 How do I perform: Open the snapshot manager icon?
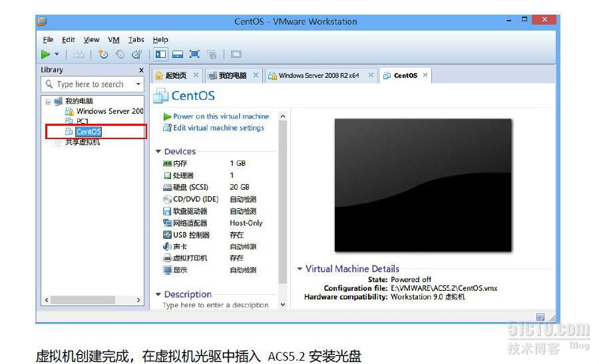tap(136, 55)
